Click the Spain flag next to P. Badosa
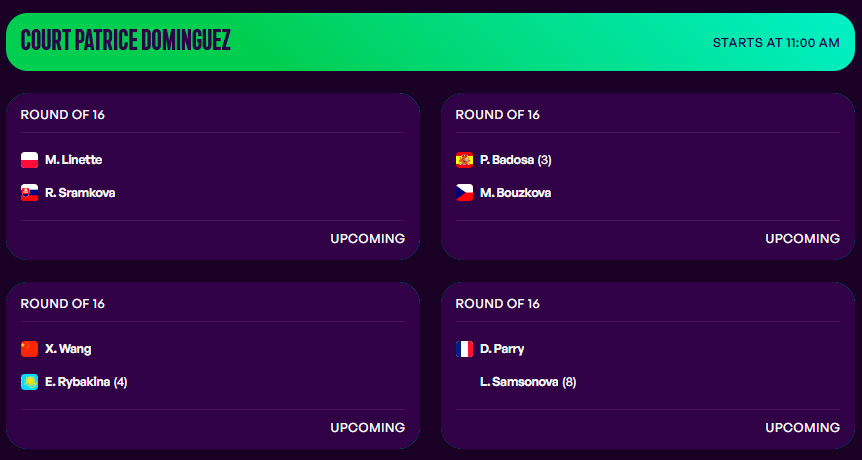The image size is (862, 460). point(464,160)
